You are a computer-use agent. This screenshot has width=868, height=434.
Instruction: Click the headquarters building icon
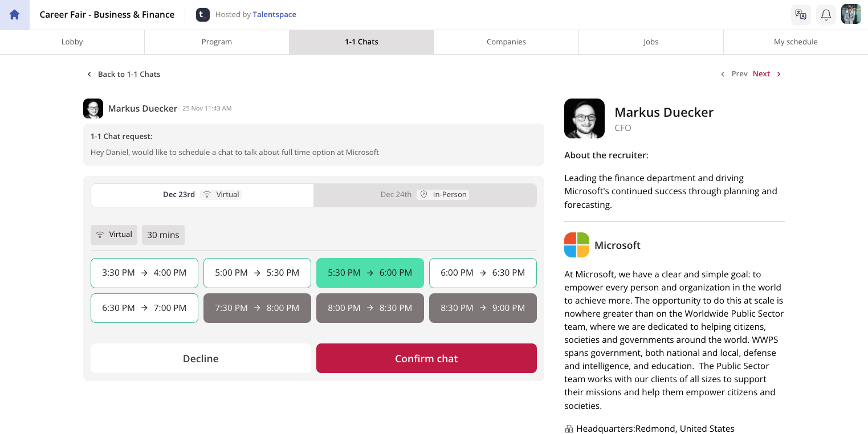coord(569,429)
